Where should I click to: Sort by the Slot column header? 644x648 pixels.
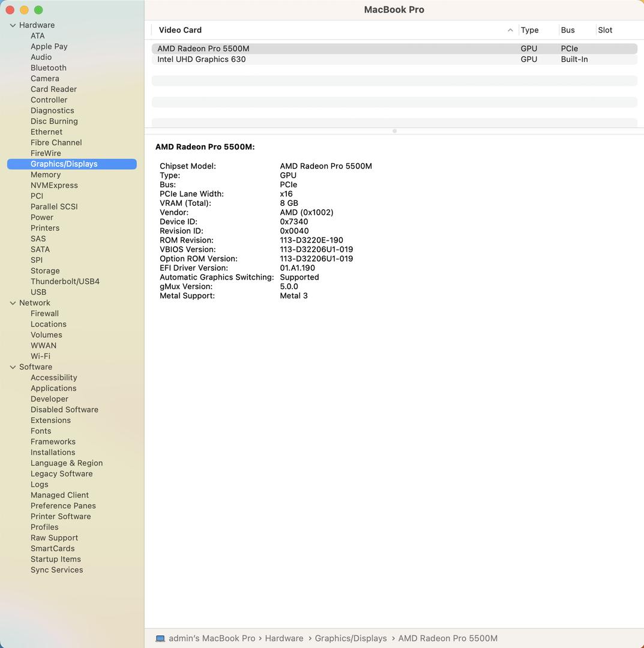tap(605, 30)
